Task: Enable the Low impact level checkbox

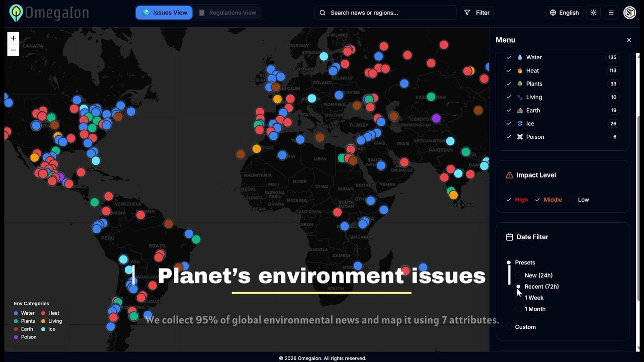Action: tap(572, 200)
